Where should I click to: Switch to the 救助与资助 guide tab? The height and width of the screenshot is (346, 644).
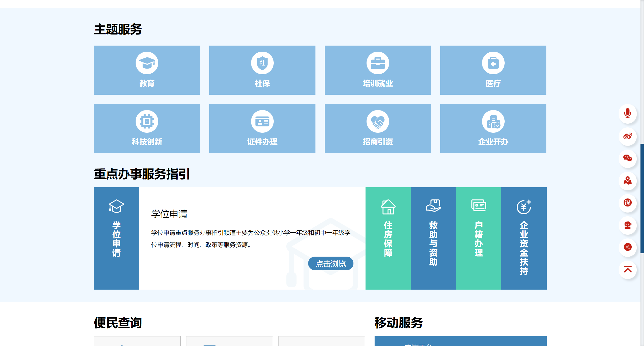coord(433,238)
